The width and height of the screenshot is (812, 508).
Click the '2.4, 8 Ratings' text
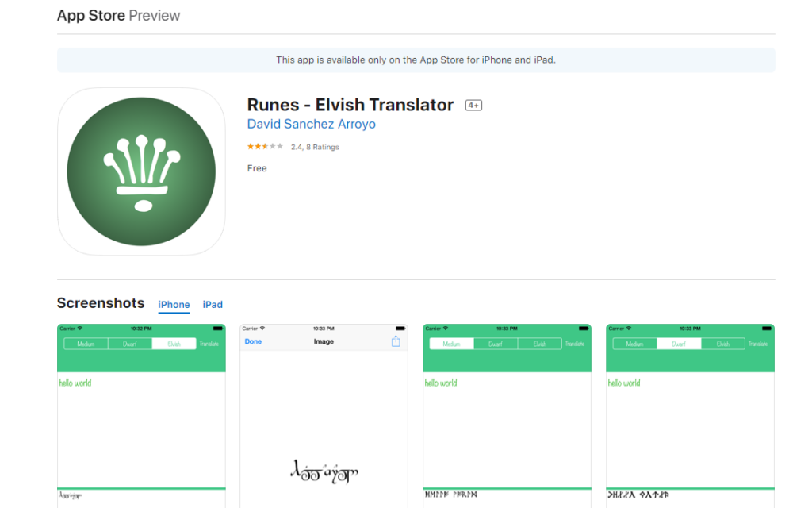[x=315, y=147]
